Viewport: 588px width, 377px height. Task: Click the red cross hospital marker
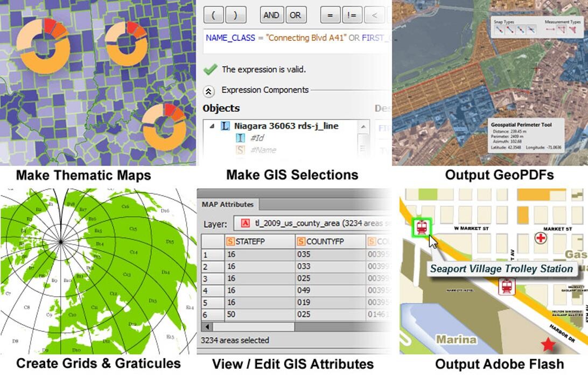540,238
